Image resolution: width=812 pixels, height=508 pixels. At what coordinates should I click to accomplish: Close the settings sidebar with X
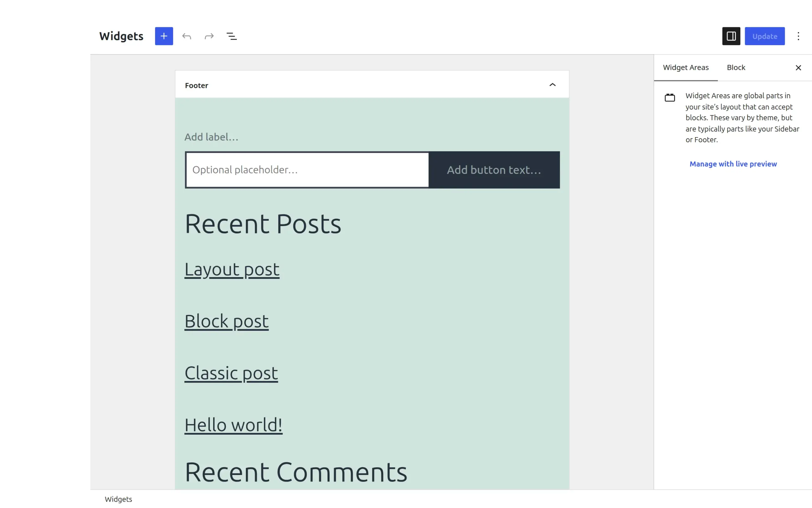point(798,68)
